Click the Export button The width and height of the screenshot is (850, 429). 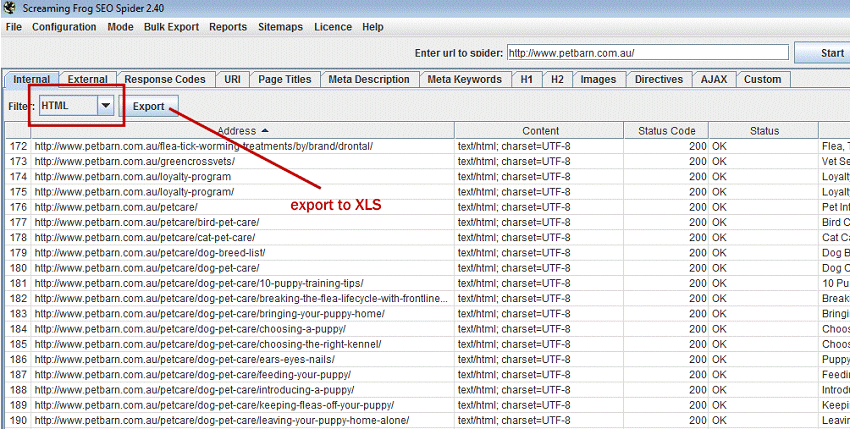[x=149, y=106]
